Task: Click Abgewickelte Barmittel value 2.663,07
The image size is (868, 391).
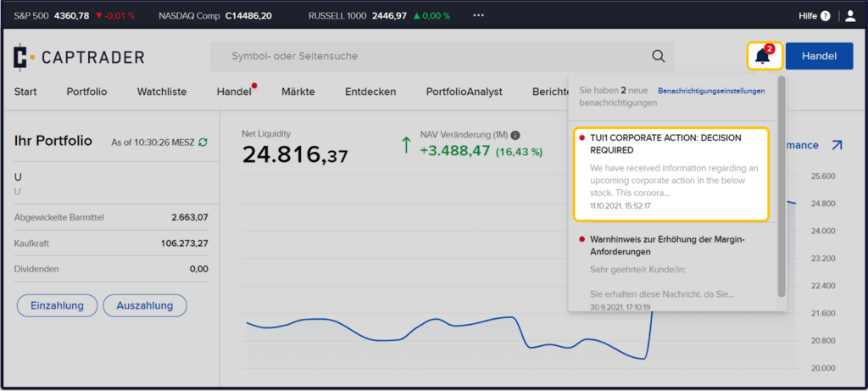Action: click(190, 218)
